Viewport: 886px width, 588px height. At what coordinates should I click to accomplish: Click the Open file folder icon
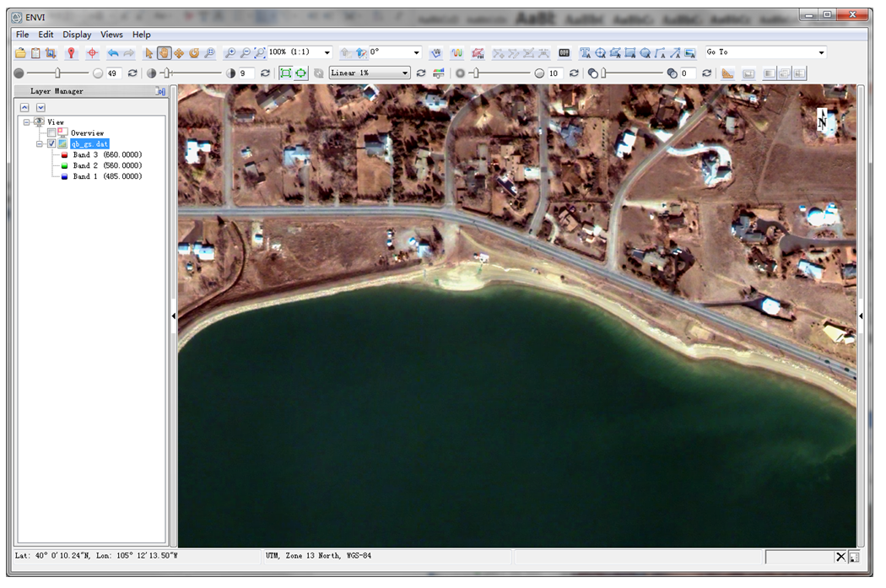[20, 53]
